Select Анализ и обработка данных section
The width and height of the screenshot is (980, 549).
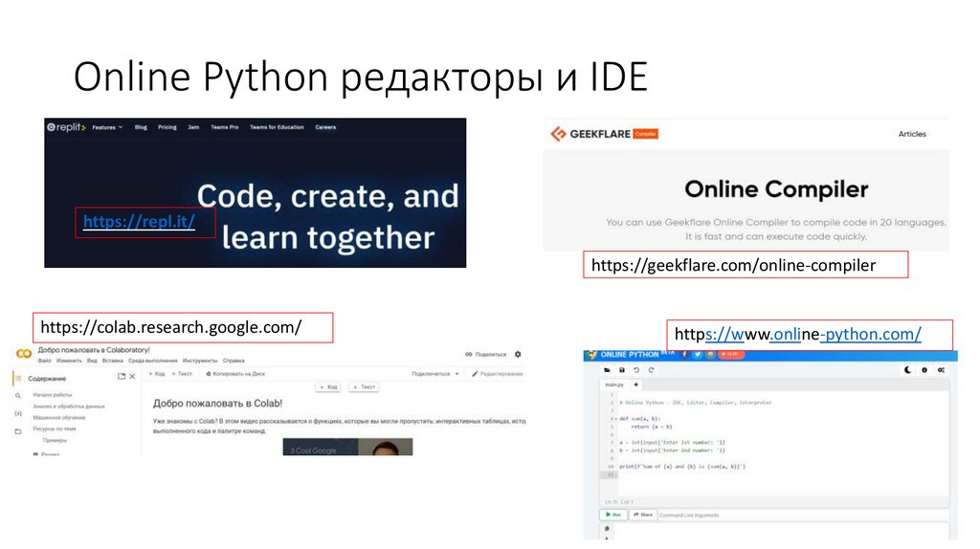(x=69, y=406)
